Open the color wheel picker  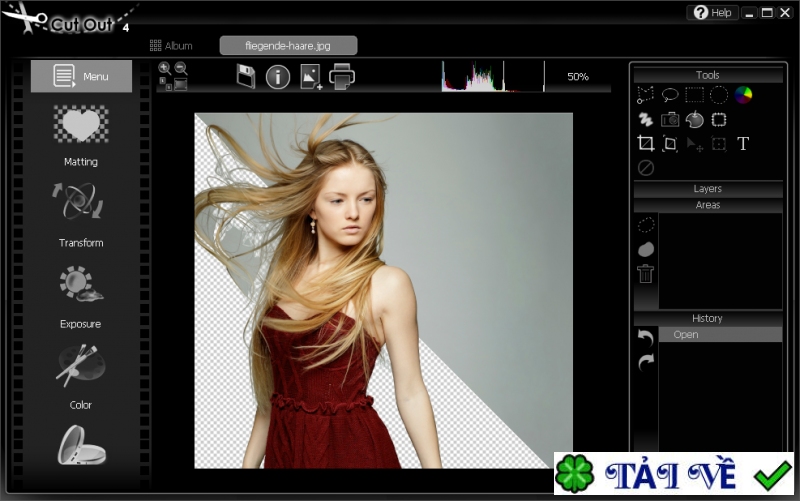coord(743,95)
